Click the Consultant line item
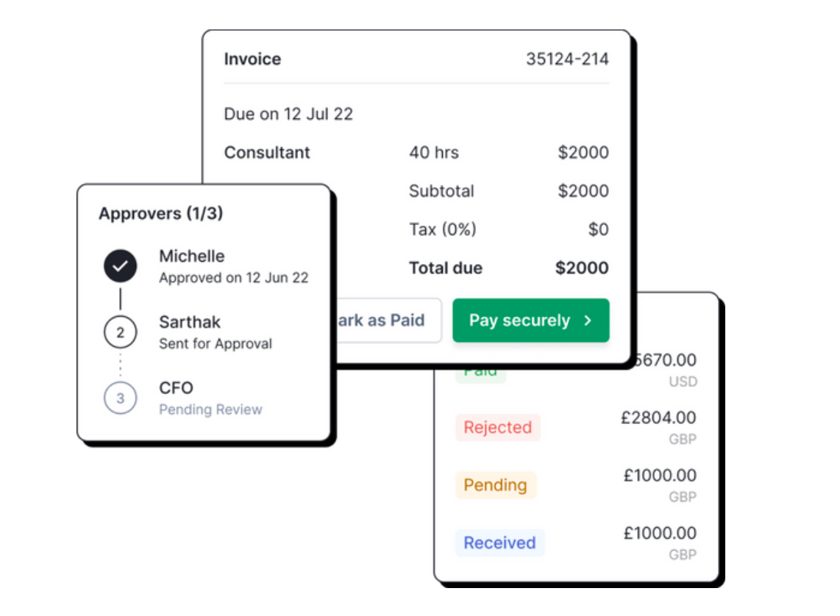The width and height of the screenshot is (840, 616). coord(267,153)
